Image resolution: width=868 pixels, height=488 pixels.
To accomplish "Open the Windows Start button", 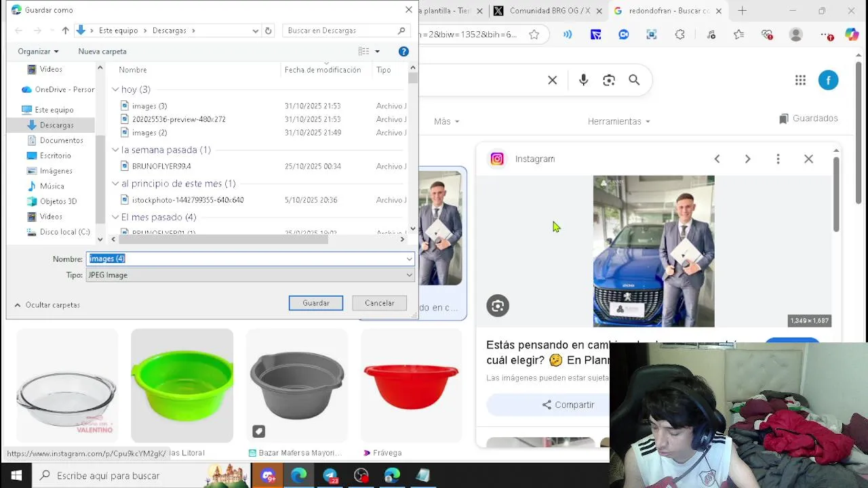I will (x=16, y=476).
